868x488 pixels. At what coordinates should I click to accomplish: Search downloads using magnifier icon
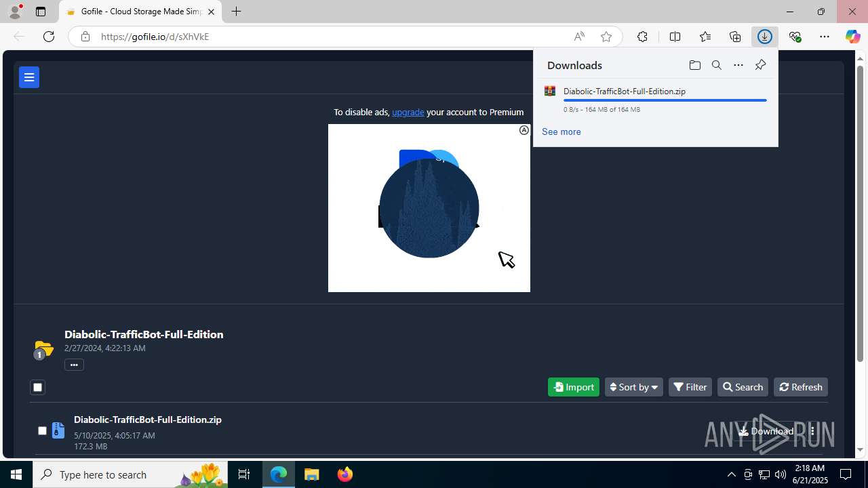tap(716, 65)
